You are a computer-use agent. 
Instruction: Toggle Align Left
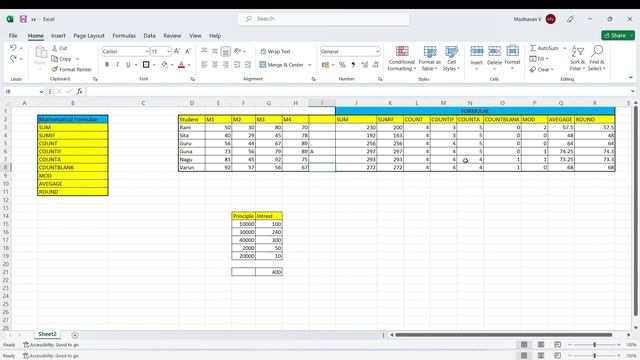tap(204, 64)
